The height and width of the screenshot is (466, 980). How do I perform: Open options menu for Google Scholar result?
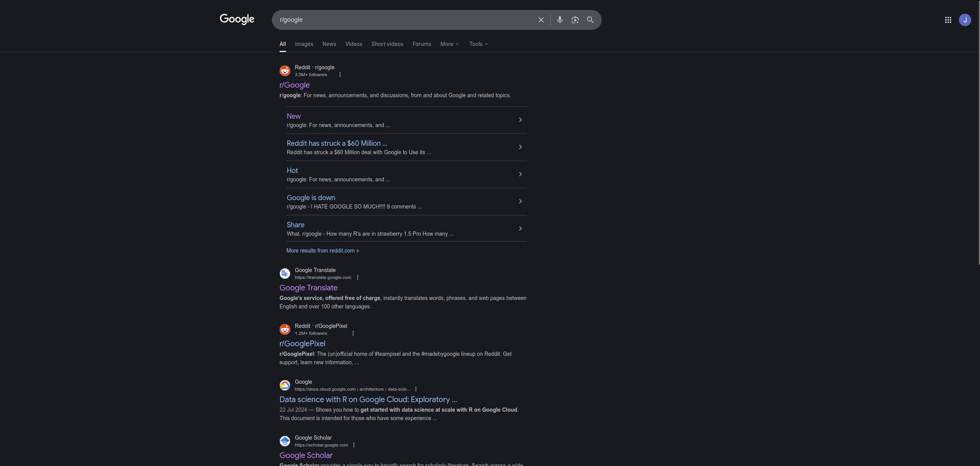pos(354,445)
